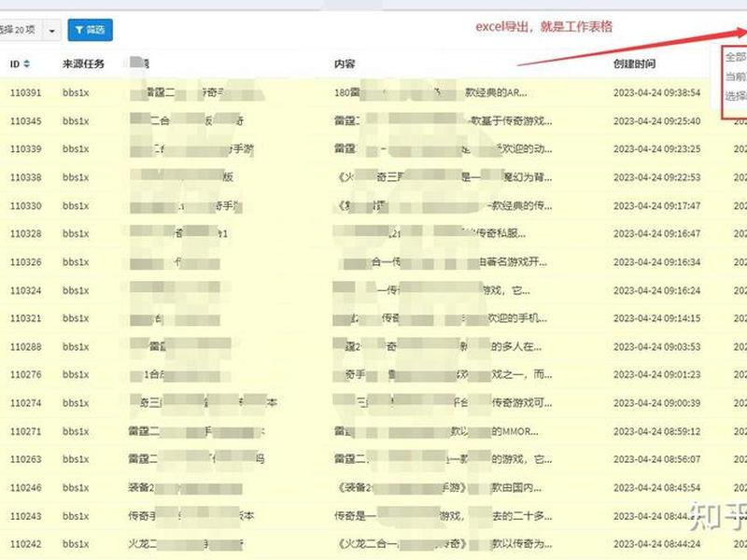Click timestamp 2023-04-24 09:23:25
The image size is (747, 560).
pos(657,149)
